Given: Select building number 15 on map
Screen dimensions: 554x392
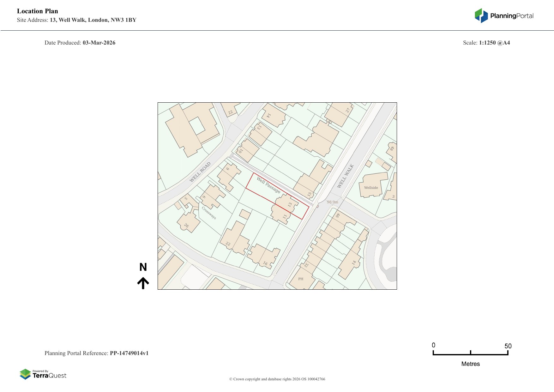Looking at the screenshot, I should tap(310, 194).
